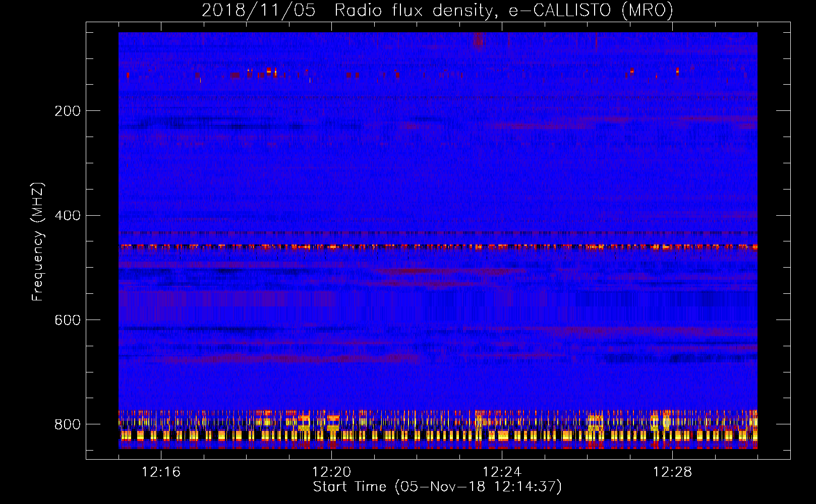This screenshot has width=816, height=504.
Task: Click the 200 frequency axis label
Action: (68, 111)
